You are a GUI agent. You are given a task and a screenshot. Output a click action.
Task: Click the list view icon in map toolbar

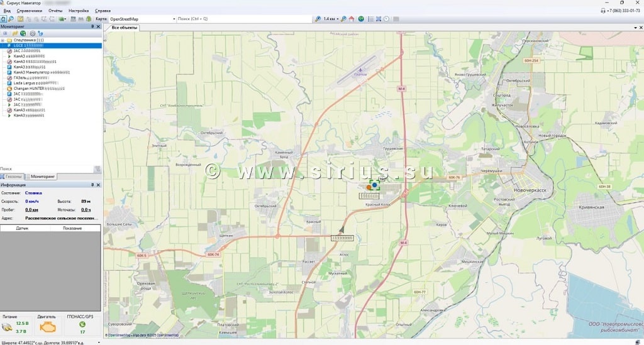pyautogui.click(x=370, y=19)
